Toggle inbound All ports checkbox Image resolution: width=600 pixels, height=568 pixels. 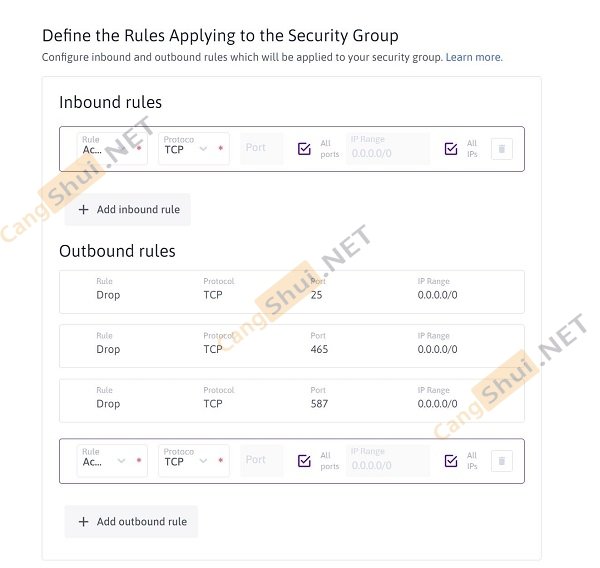[305, 149]
